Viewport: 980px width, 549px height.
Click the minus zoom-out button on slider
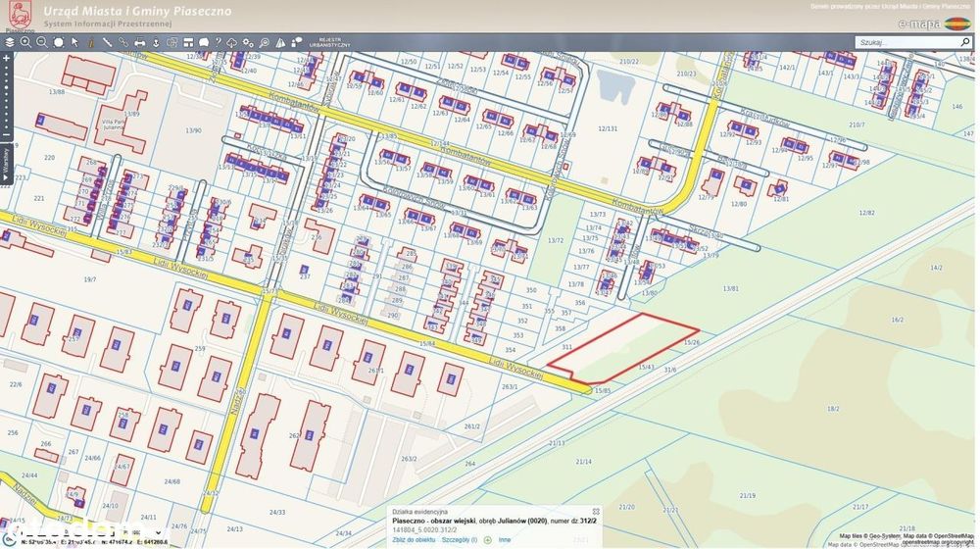6,135
